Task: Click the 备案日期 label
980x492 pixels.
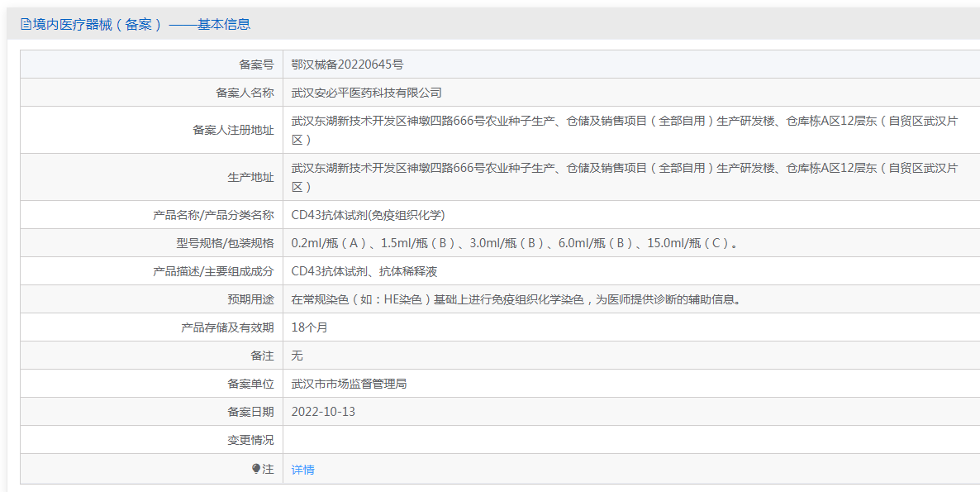Action: [x=250, y=412]
